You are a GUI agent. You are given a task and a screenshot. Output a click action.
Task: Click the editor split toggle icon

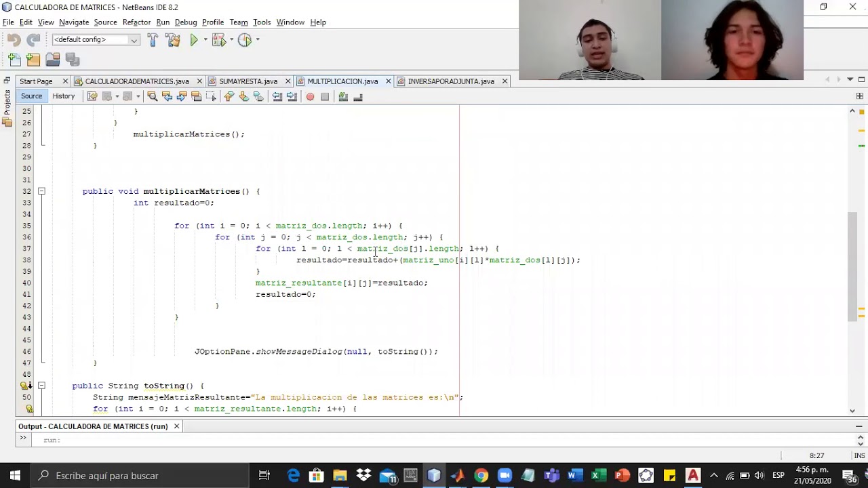[860, 96]
